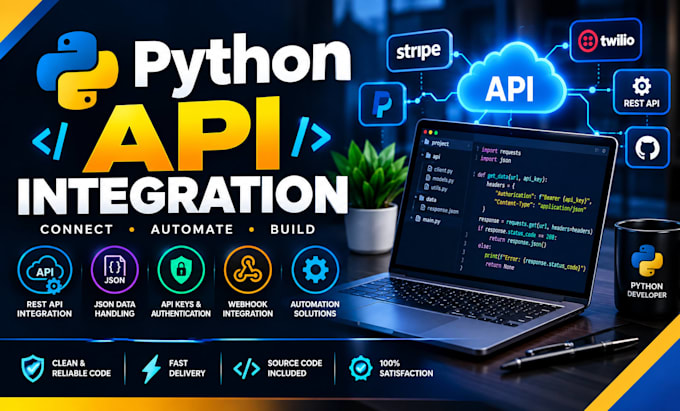Click the 'if response.status_code == 200' line
Viewport: 680px width, 411px height.
517,233
